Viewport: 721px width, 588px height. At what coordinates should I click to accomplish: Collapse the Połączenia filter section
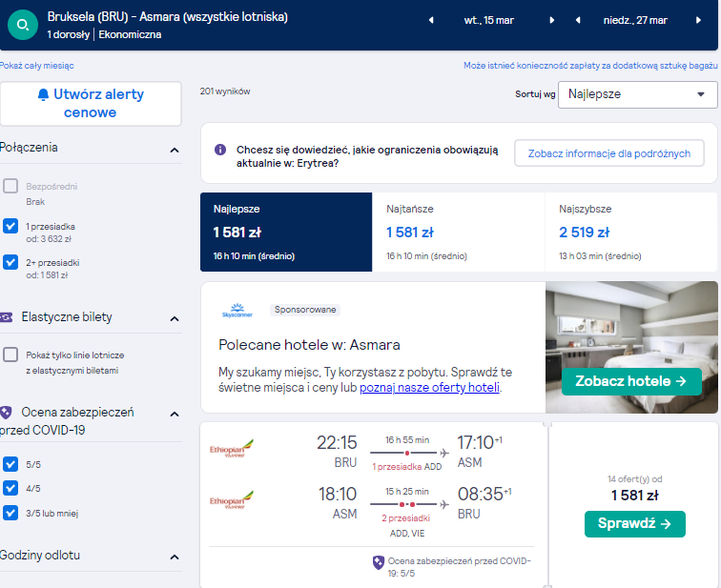pyautogui.click(x=175, y=151)
